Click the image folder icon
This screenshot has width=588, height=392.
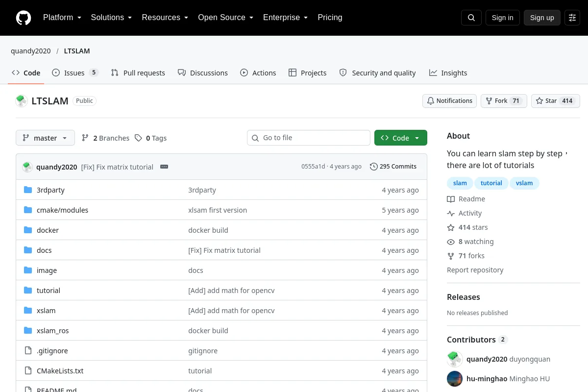[28, 270]
